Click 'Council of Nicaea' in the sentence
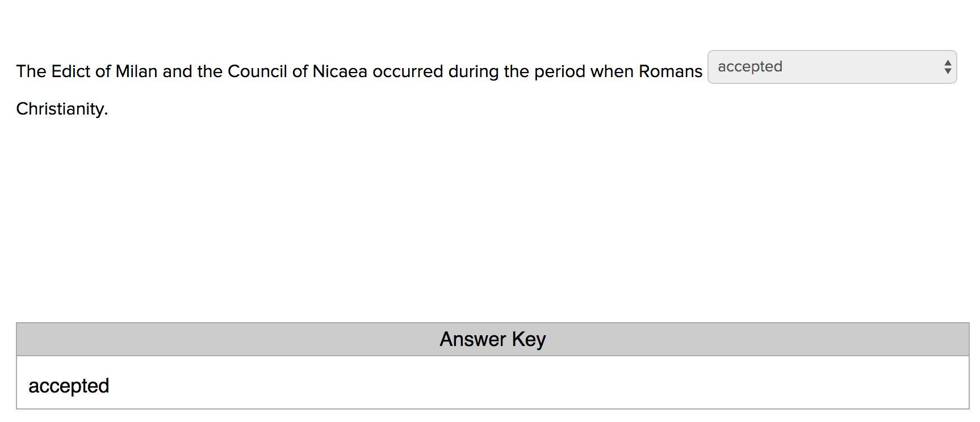This screenshot has height=422, width=980. (297, 71)
